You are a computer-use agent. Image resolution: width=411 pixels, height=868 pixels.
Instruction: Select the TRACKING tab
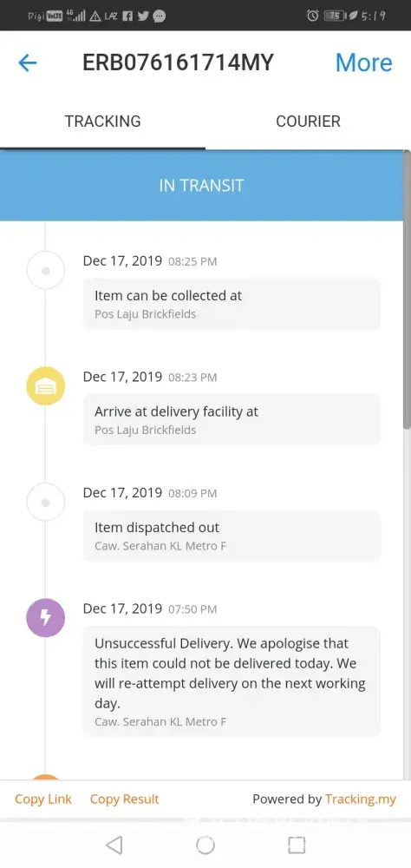(x=103, y=122)
